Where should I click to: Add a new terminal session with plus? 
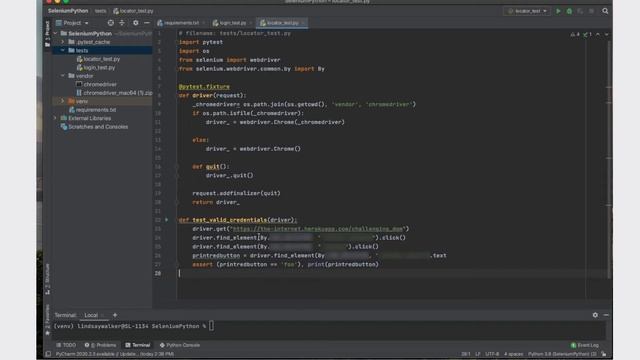tap(115, 315)
